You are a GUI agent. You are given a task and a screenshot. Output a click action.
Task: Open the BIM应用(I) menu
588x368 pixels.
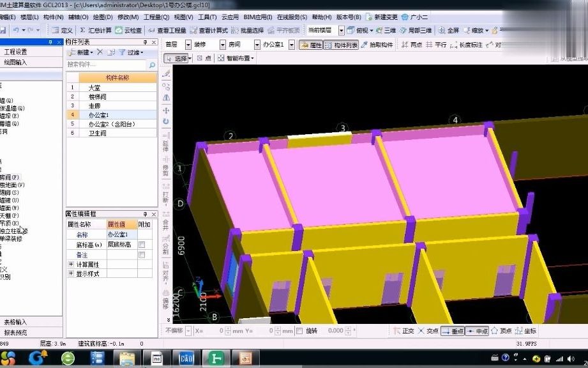[259, 16]
